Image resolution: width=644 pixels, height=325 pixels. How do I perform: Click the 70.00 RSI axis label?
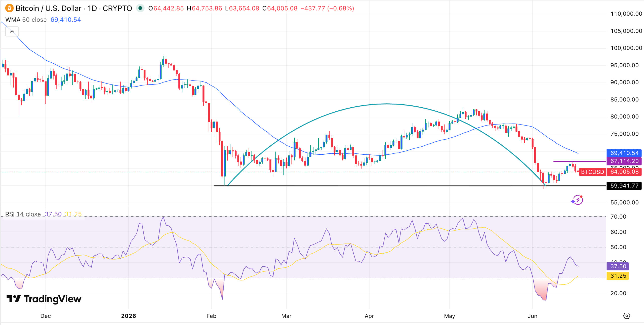coord(618,217)
